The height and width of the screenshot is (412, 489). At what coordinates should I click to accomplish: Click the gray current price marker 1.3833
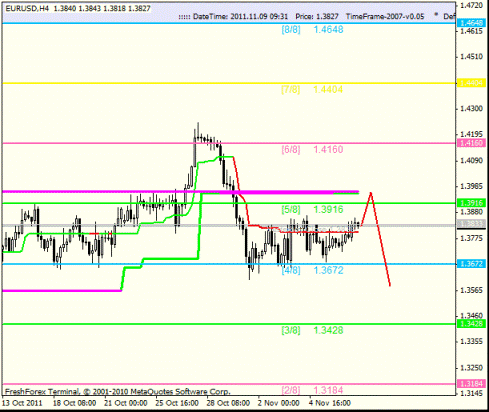point(470,224)
